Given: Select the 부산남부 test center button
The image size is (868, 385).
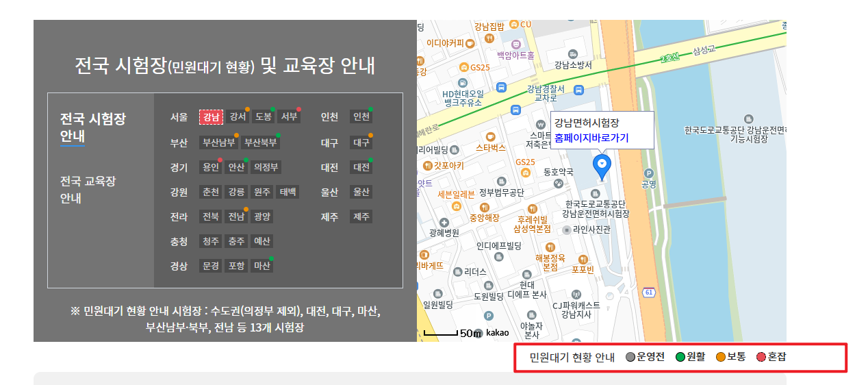Looking at the screenshot, I should click(x=219, y=142).
